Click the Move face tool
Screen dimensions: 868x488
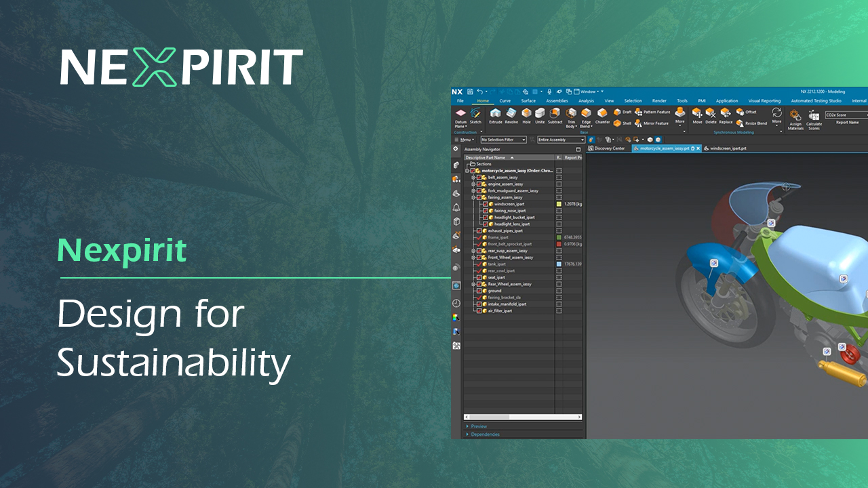[x=697, y=116]
